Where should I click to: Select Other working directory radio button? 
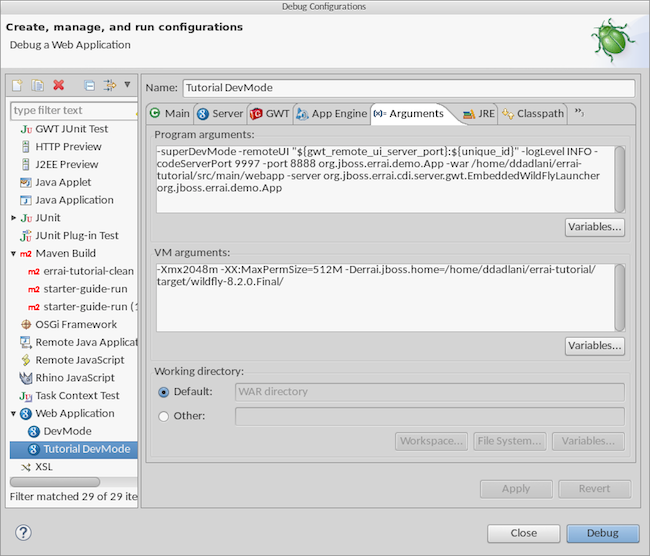point(163,416)
